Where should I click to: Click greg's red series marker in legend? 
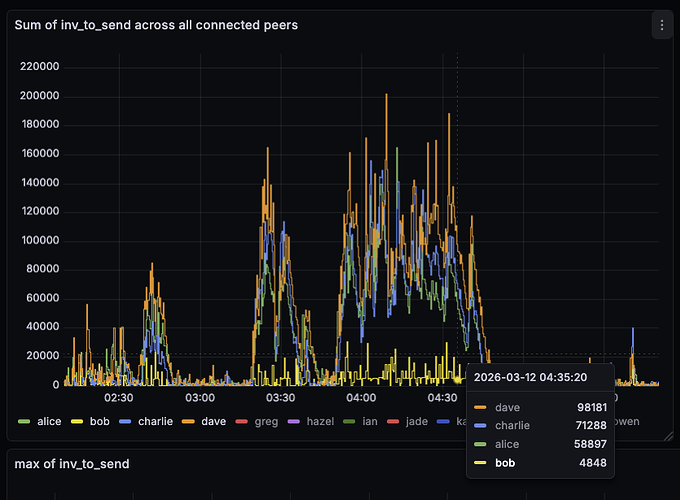[240, 422]
